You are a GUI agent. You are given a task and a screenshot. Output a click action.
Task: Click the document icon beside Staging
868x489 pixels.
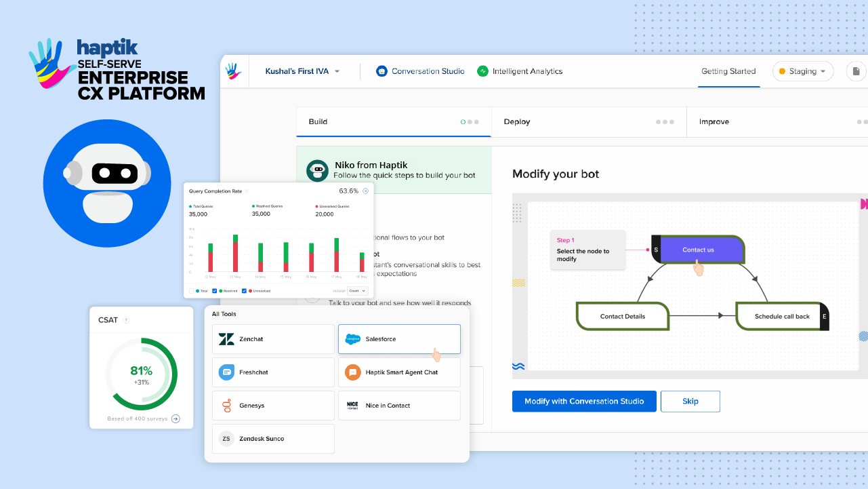(x=856, y=71)
